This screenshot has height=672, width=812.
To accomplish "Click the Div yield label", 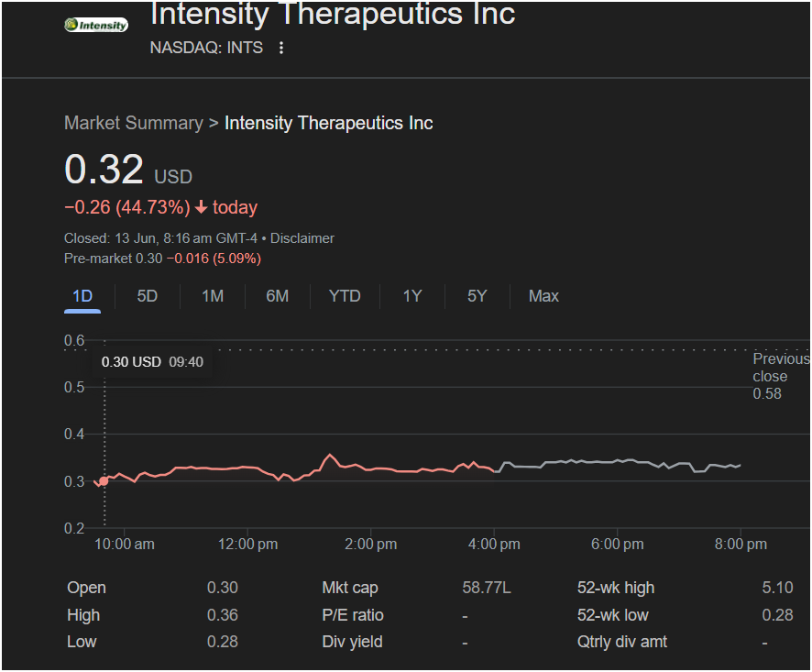I will pyautogui.click(x=352, y=642).
